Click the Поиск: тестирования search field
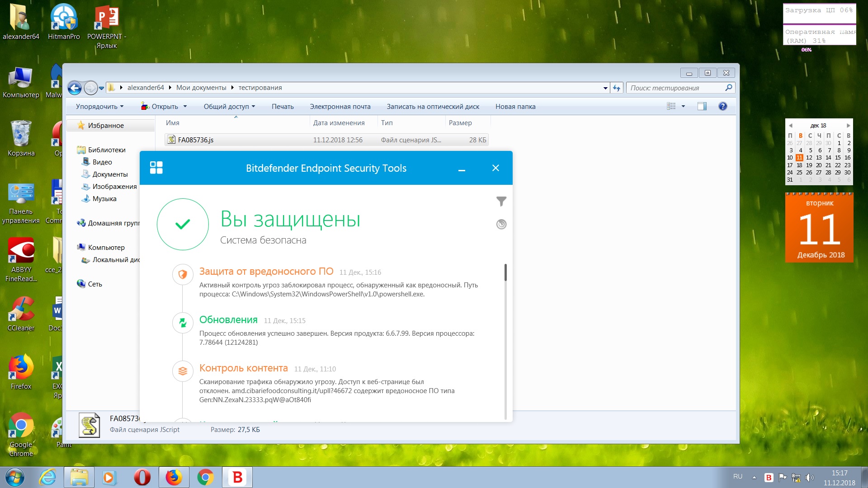This screenshot has width=868, height=488. (675, 88)
